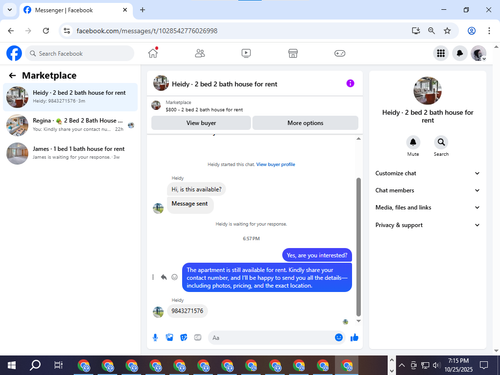Open Heidy 2 bed 2 bath conversation
This screenshot has height=375, width=500.
[x=70, y=97]
